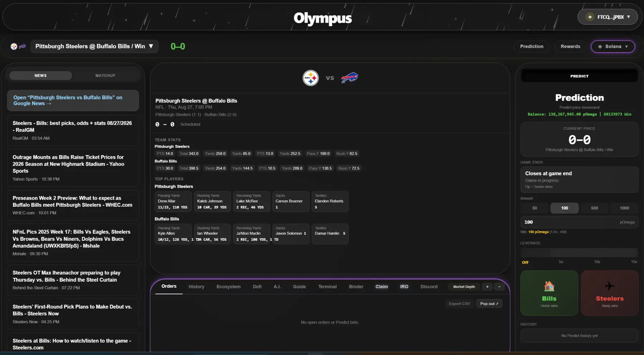The height and width of the screenshot is (355, 644).
Task: Open the market selector dropdown for Steelers @ Bills
Action: 94,46
